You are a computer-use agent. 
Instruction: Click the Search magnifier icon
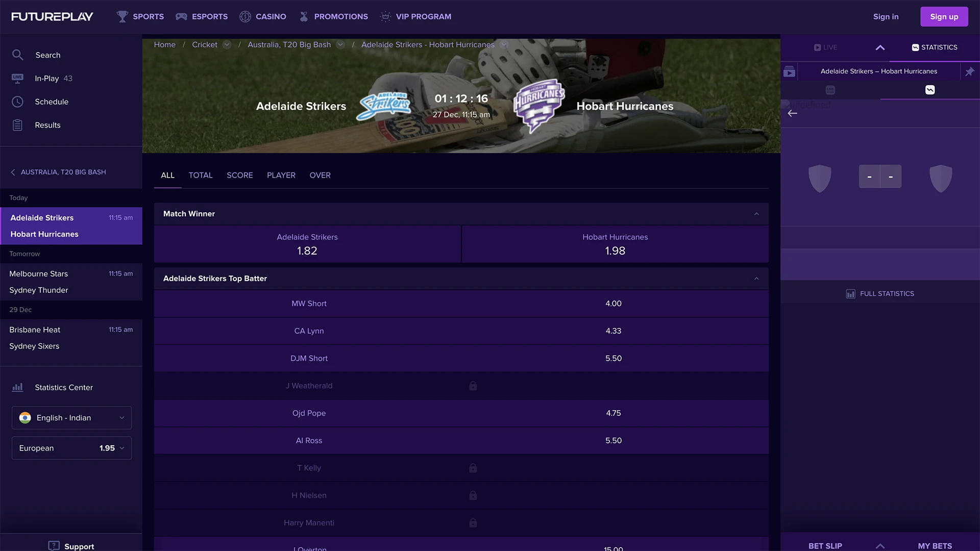click(17, 55)
